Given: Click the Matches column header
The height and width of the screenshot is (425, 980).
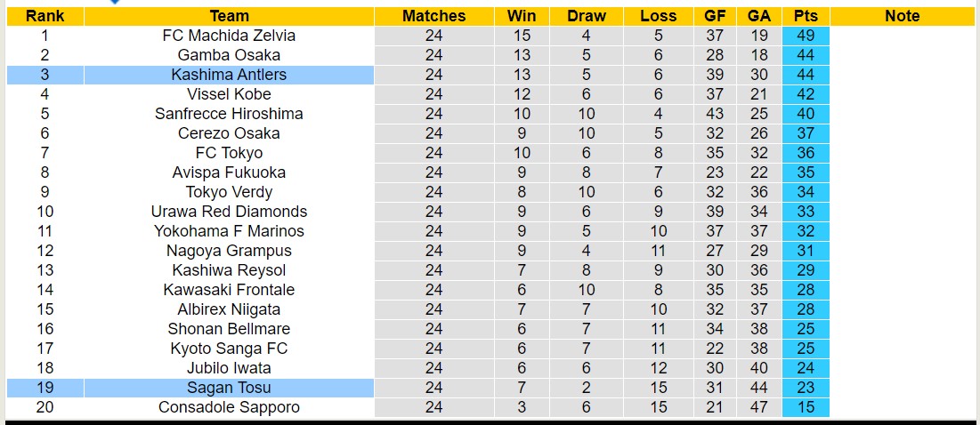Looking at the screenshot, I should [x=433, y=16].
